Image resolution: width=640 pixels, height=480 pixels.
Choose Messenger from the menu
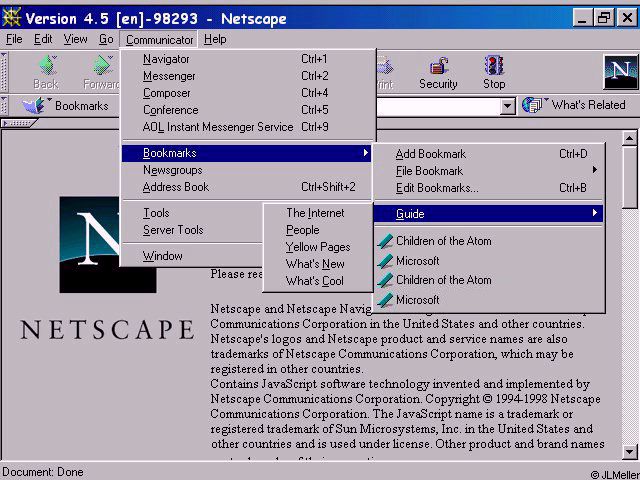pyautogui.click(x=247, y=76)
